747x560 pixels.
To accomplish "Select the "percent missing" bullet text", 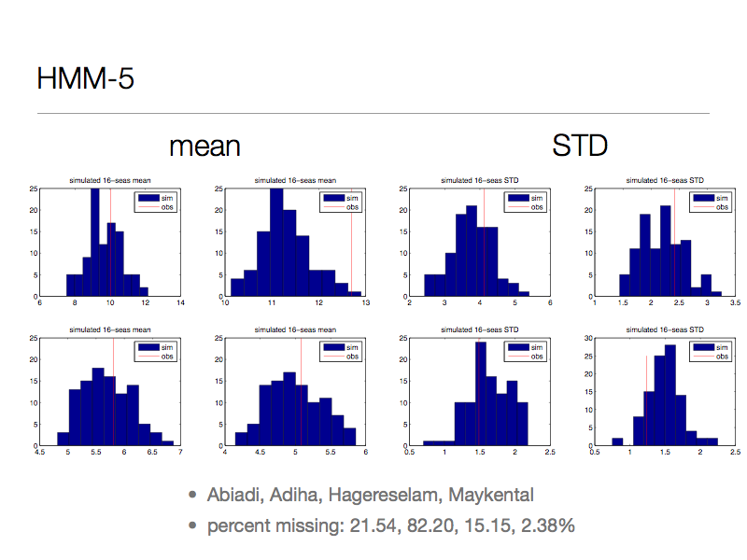I will click(x=390, y=526).
